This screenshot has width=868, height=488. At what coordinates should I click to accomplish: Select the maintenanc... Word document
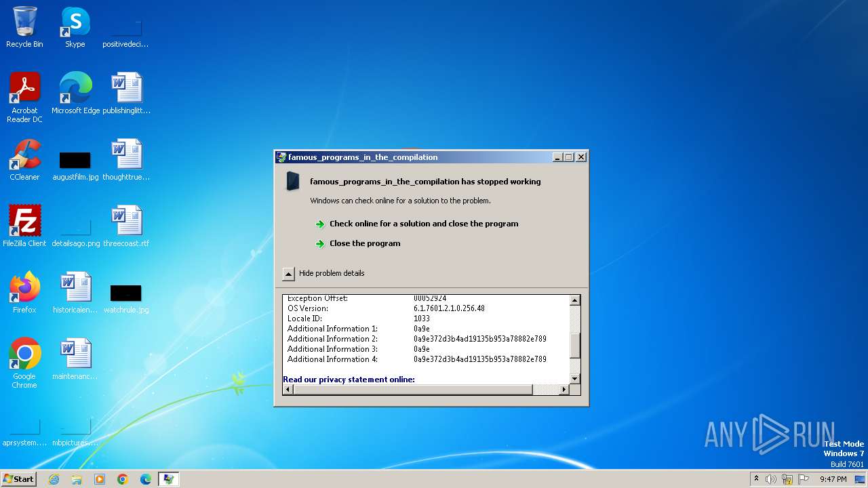click(75, 359)
